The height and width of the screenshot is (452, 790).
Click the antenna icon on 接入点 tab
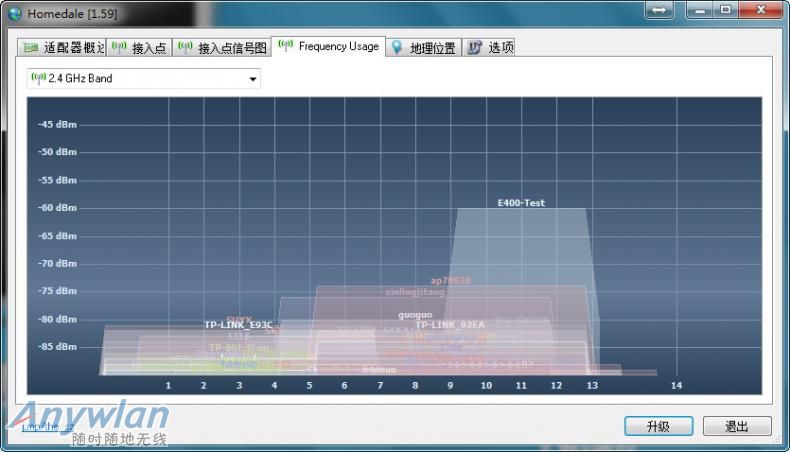click(119, 47)
